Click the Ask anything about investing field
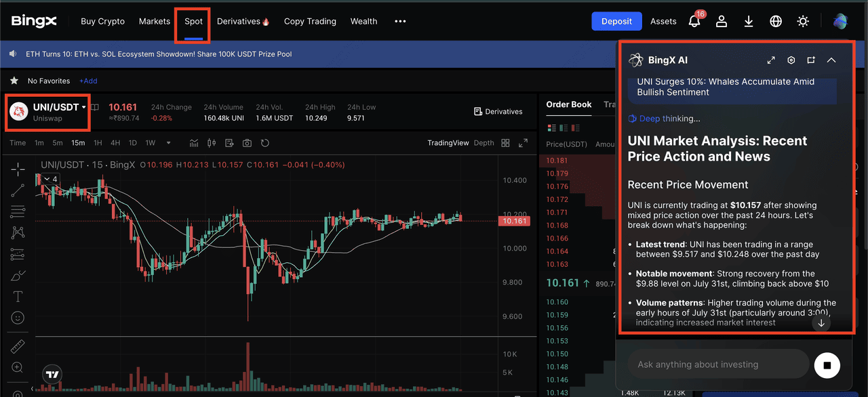The height and width of the screenshot is (397, 868). point(719,364)
